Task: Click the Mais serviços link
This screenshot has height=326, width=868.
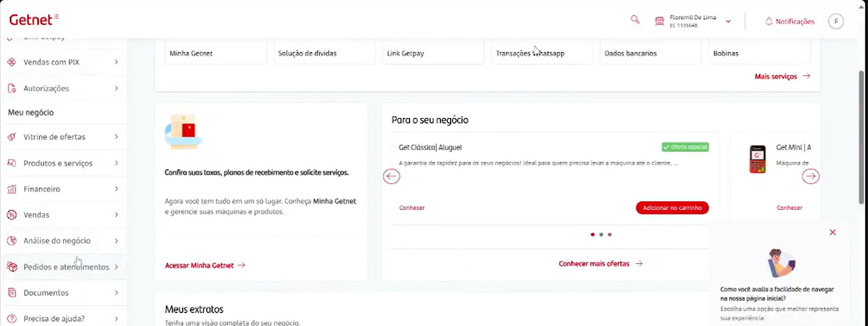Action: [x=782, y=76]
